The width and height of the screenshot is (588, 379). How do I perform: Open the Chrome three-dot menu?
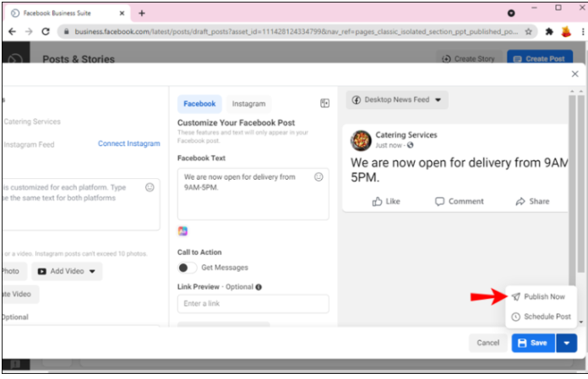click(x=583, y=31)
